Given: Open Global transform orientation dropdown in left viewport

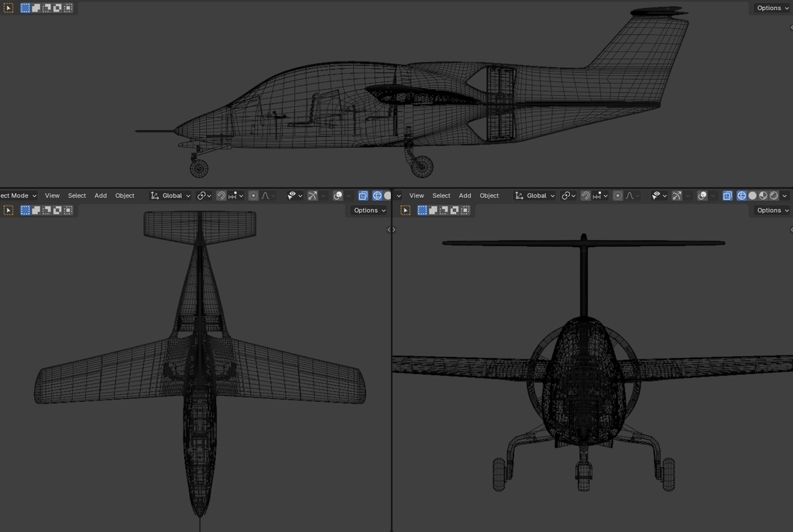Looking at the screenshot, I should click(x=170, y=196).
